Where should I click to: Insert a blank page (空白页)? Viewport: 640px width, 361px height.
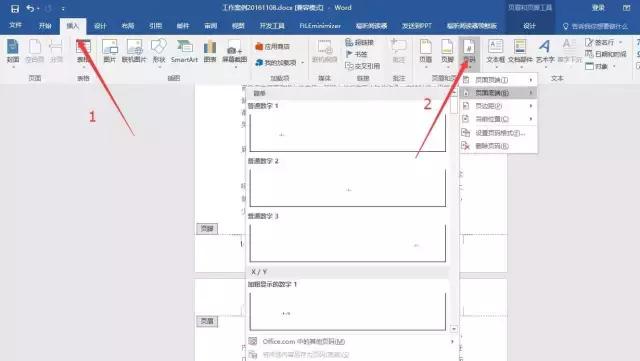pos(34,51)
